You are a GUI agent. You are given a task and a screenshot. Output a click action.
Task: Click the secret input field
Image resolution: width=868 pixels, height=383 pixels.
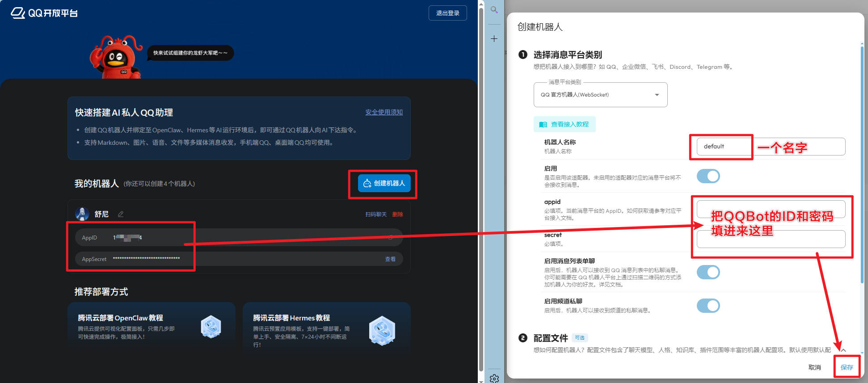pos(771,239)
